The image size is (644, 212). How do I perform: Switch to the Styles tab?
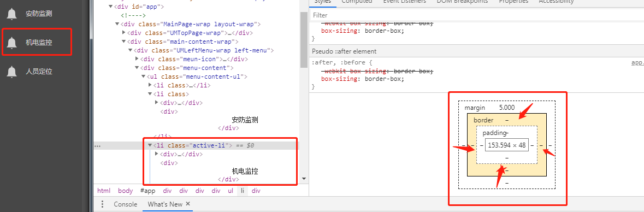[x=322, y=2]
